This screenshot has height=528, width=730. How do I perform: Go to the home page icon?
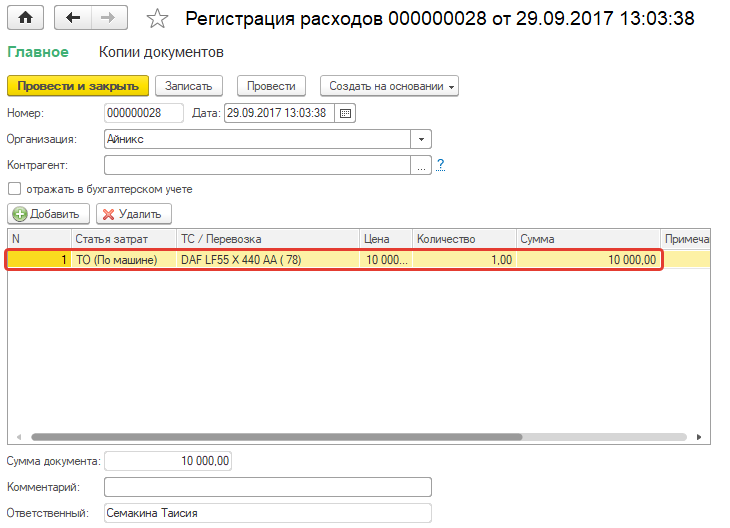(26, 18)
